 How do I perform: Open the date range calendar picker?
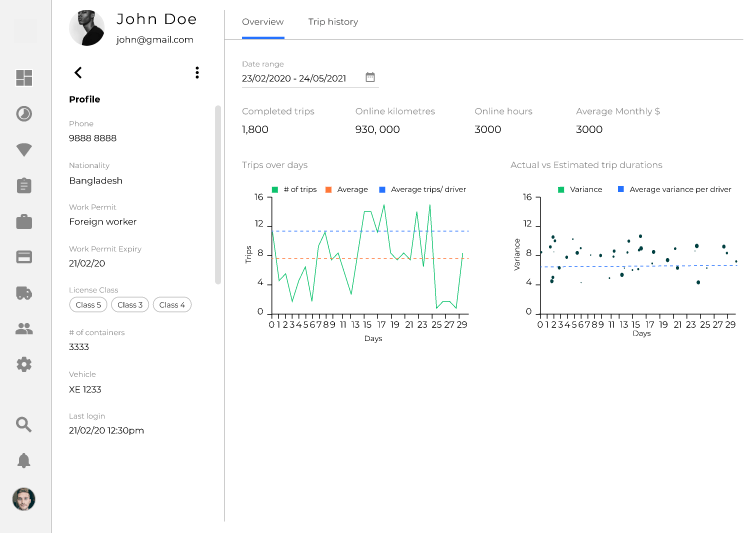[370, 77]
